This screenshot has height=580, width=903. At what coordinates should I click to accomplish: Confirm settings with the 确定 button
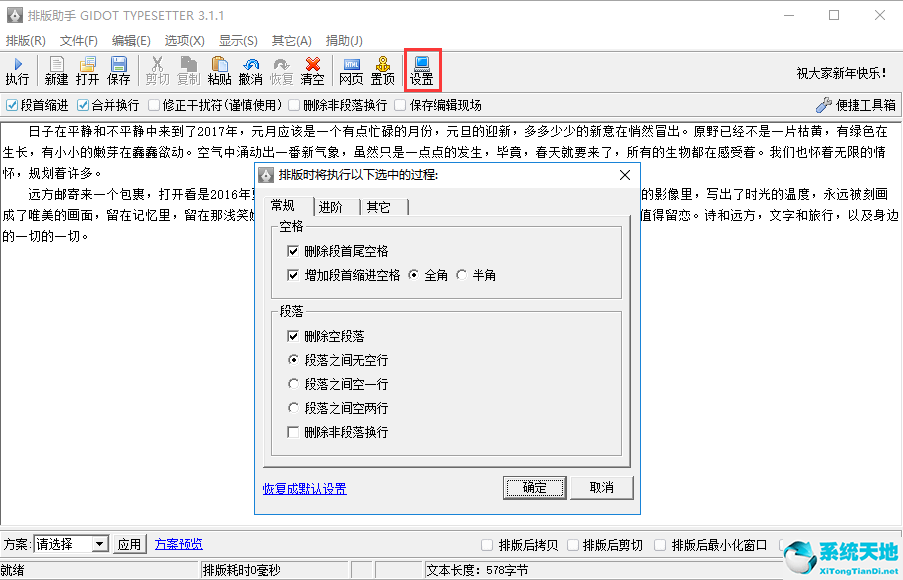click(534, 487)
